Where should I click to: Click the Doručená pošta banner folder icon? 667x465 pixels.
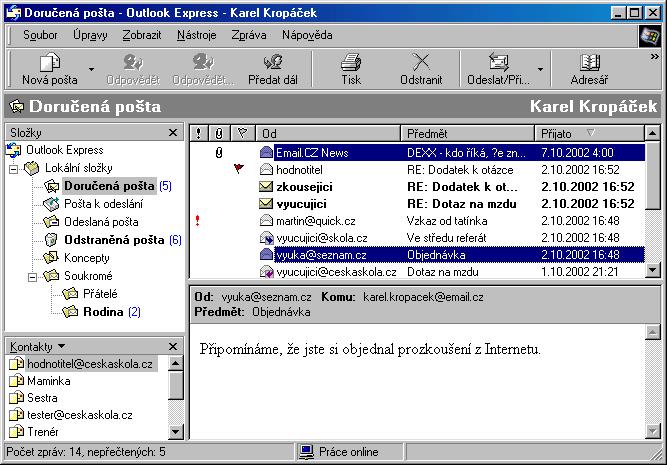coord(17,106)
